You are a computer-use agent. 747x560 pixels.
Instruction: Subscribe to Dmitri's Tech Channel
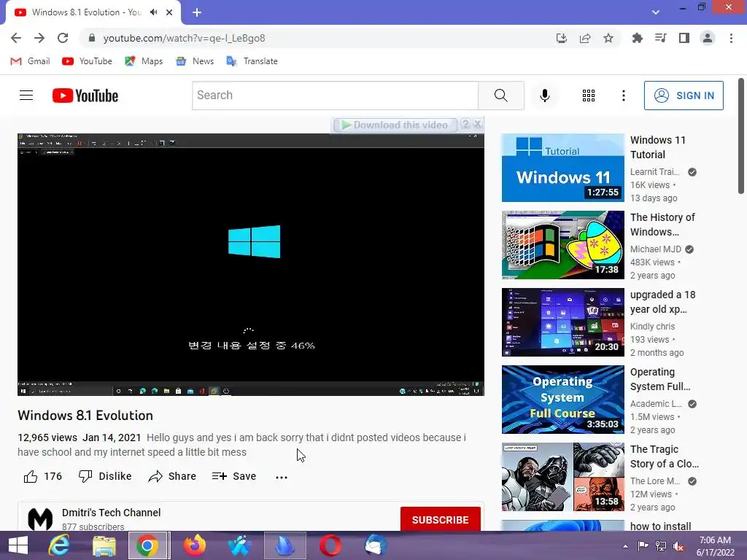(440, 519)
